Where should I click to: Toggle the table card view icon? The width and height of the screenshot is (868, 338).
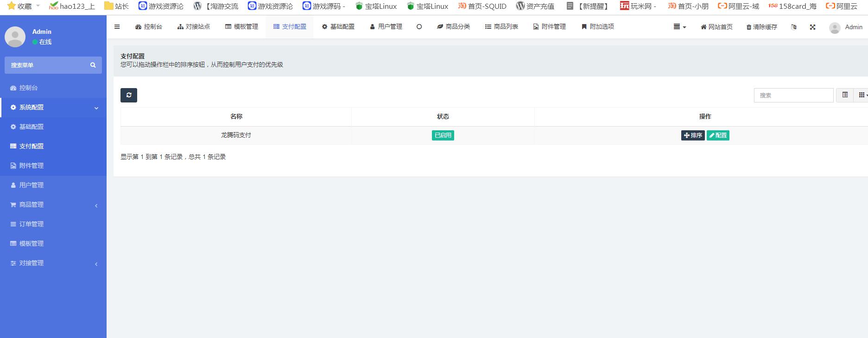click(845, 95)
